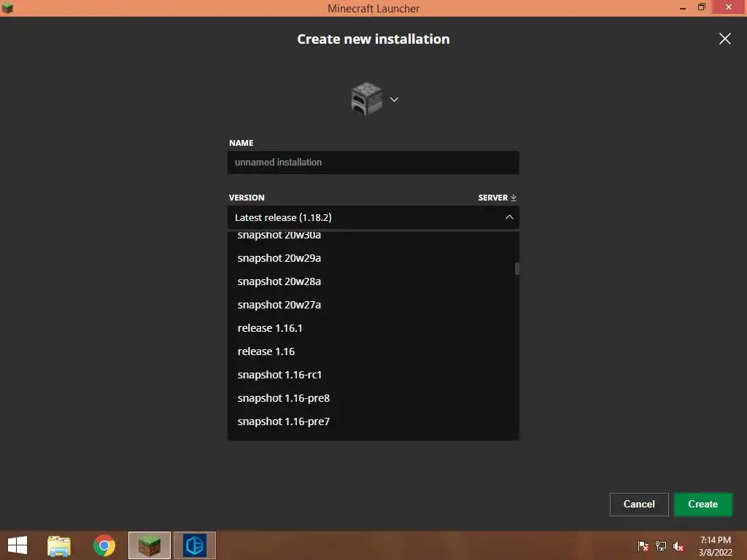Open the taskbar clock and date
This screenshot has height=560, width=747.
click(715, 546)
